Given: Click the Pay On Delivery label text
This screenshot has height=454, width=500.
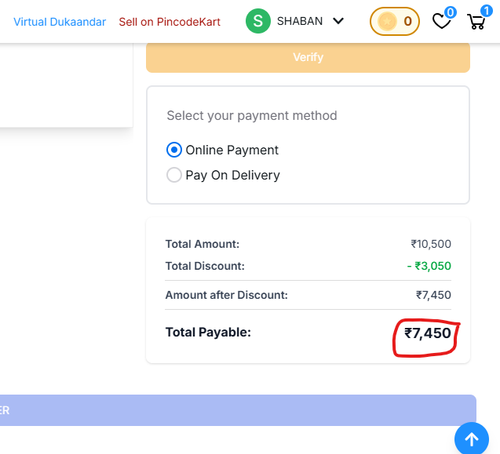Looking at the screenshot, I should point(233,175).
